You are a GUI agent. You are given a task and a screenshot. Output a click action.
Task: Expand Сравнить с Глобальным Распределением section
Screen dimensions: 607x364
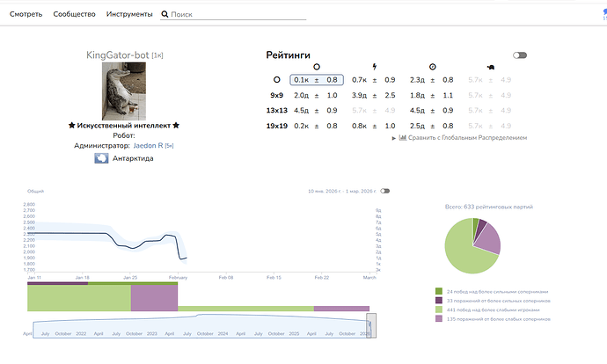pos(460,137)
